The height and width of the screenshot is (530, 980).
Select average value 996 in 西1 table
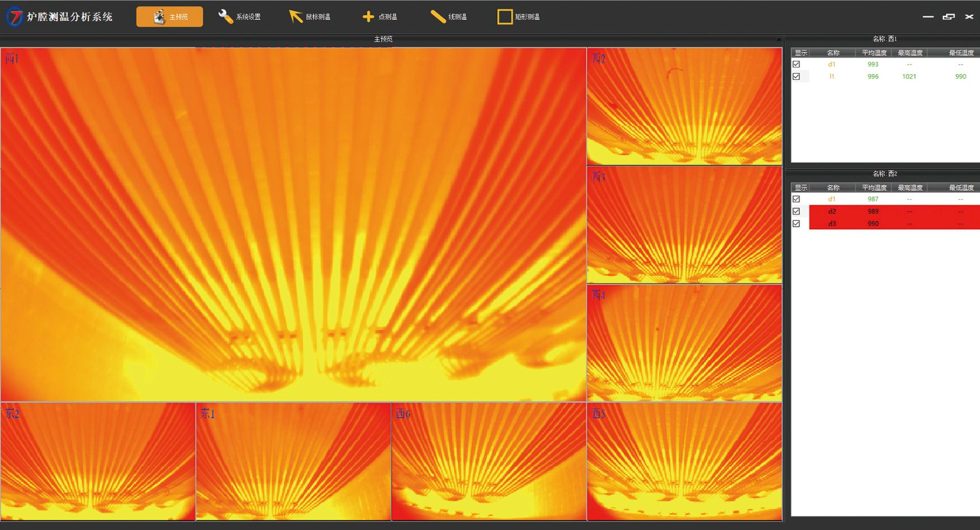(x=873, y=76)
